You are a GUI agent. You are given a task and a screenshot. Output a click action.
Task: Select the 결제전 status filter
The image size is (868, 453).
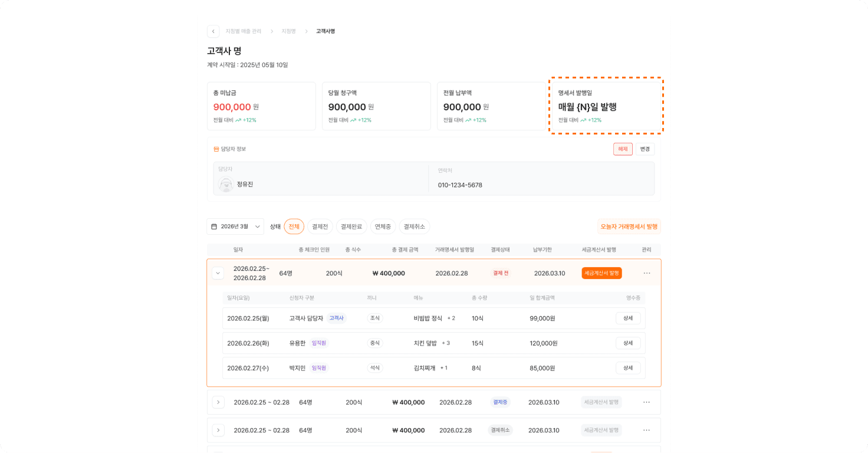pos(320,226)
